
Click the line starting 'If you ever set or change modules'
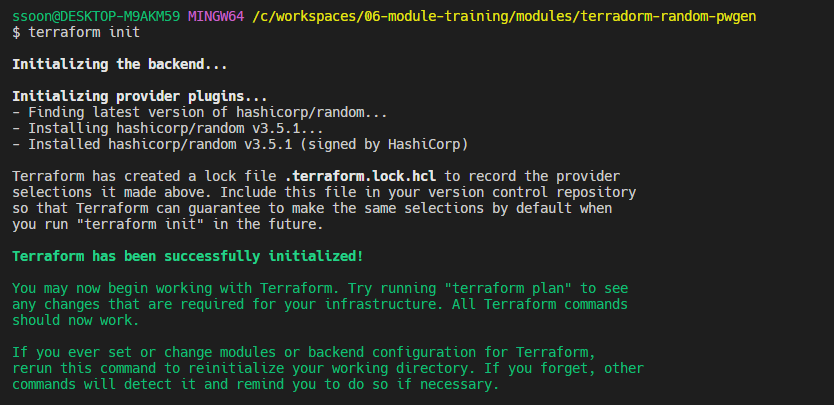pos(304,352)
